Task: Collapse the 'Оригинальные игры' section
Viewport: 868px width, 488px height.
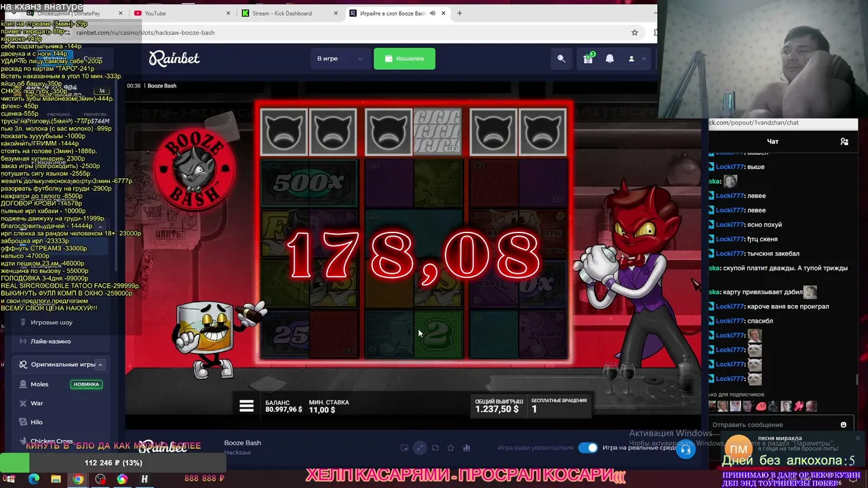Action: coord(100,365)
